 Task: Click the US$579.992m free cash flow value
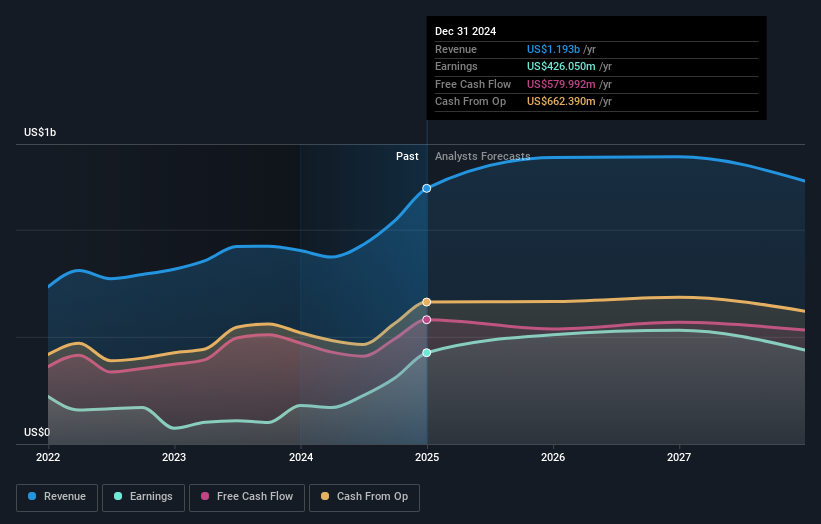561,84
